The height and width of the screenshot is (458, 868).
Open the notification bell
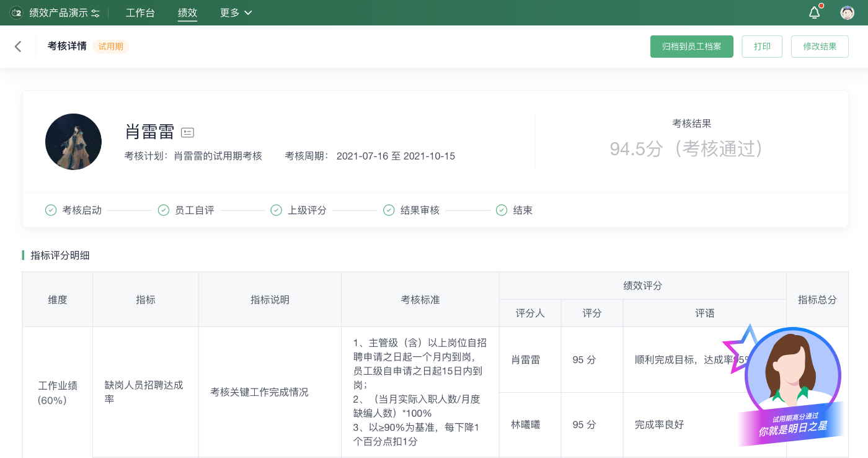tap(815, 12)
